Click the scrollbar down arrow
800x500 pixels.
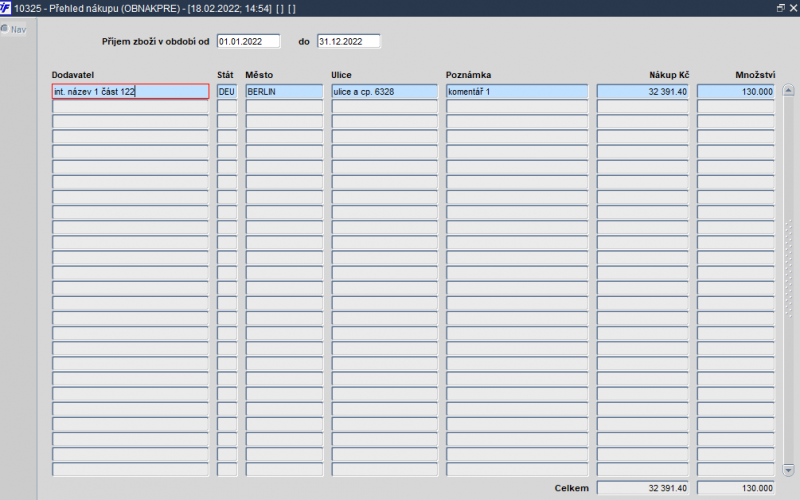[788, 469]
